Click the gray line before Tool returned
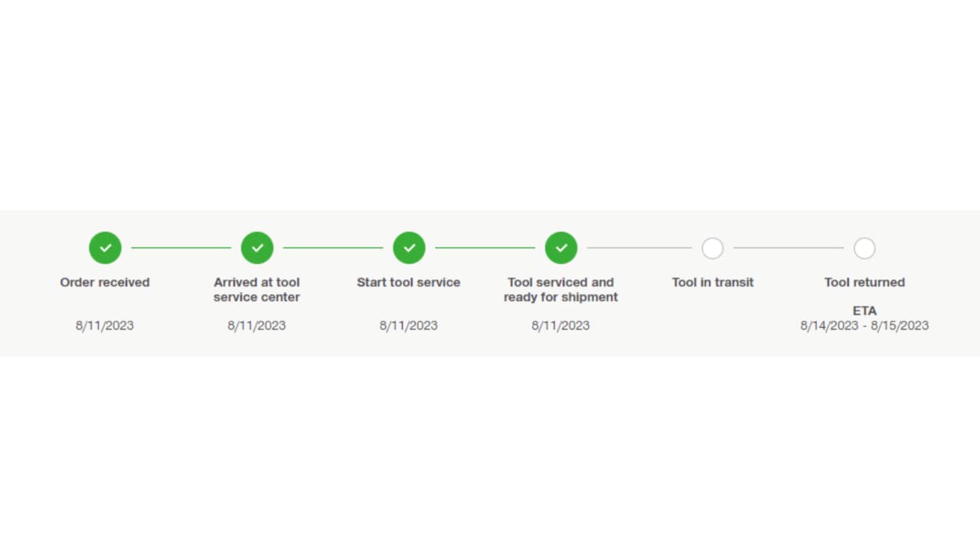Viewport: 980px width, 560px height. pos(789,247)
